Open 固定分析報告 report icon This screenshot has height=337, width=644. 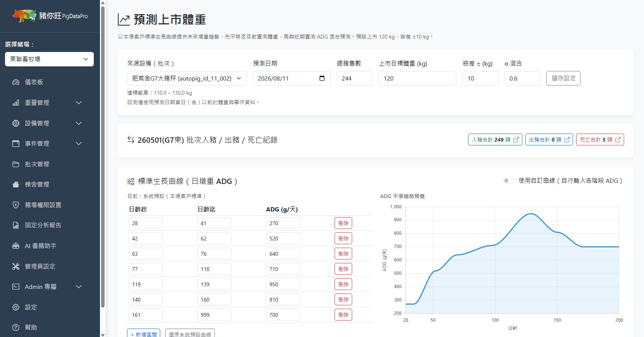click(x=16, y=225)
